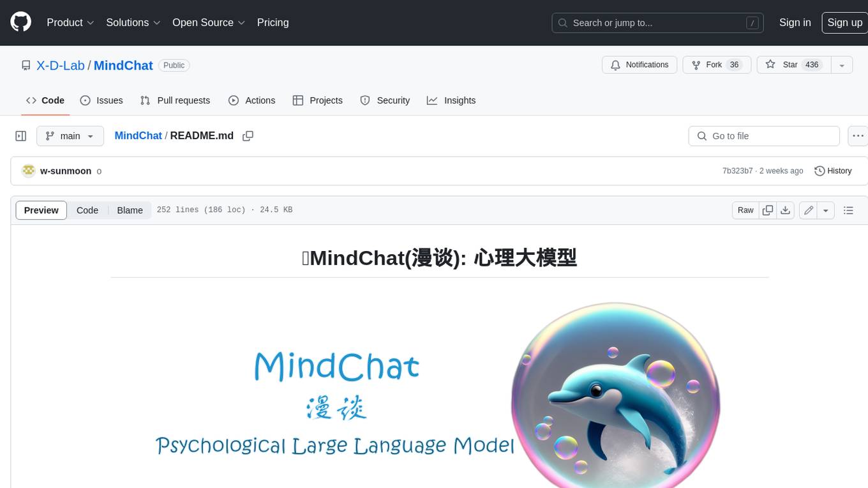This screenshot has width=868, height=488.
Task: Open the Pricing page
Action: tap(273, 22)
